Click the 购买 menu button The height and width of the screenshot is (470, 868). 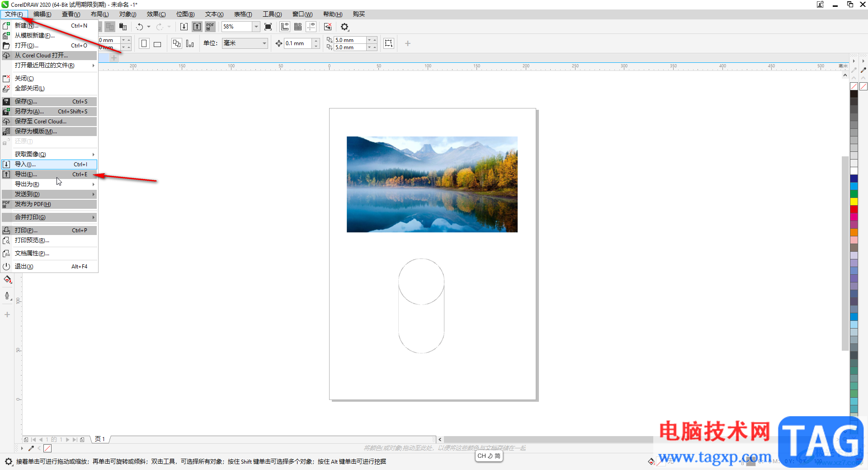(x=359, y=14)
